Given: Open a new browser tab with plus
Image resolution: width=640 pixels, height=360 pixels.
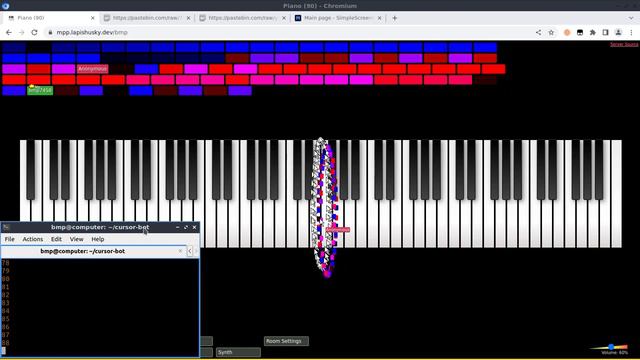Looking at the screenshot, I should pos(394,18).
